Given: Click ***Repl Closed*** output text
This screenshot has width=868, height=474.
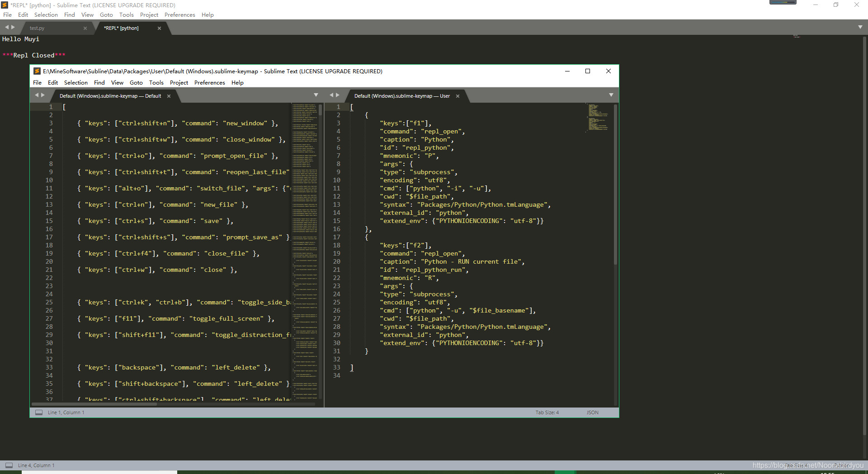Looking at the screenshot, I should click(x=34, y=55).
